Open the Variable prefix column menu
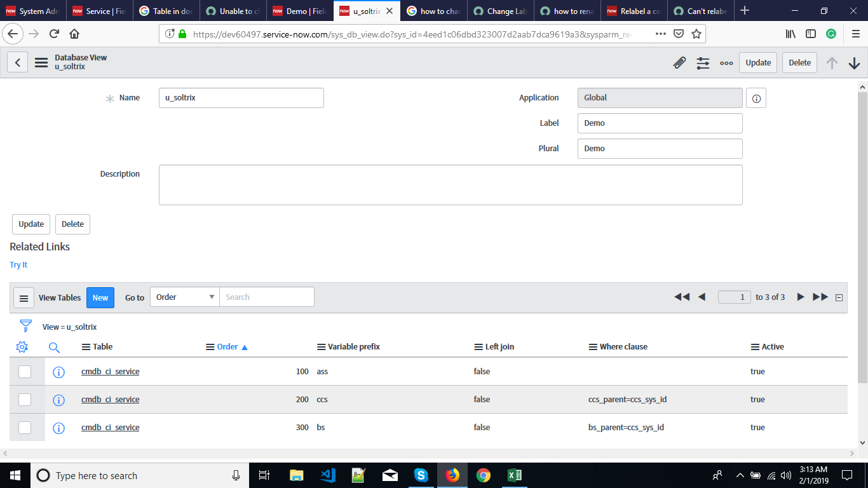 pos(322,347)
